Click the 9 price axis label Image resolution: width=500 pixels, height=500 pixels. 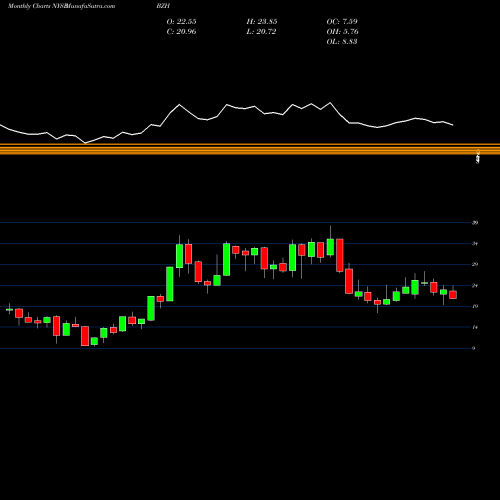[474, 348]
